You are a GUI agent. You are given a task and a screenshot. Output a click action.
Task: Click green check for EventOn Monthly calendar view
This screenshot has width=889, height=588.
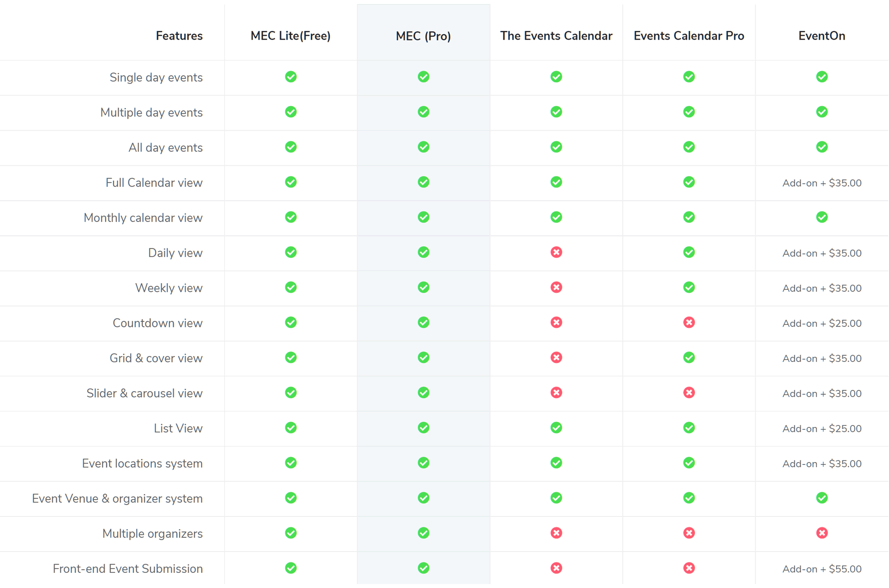tap(821, 217)
